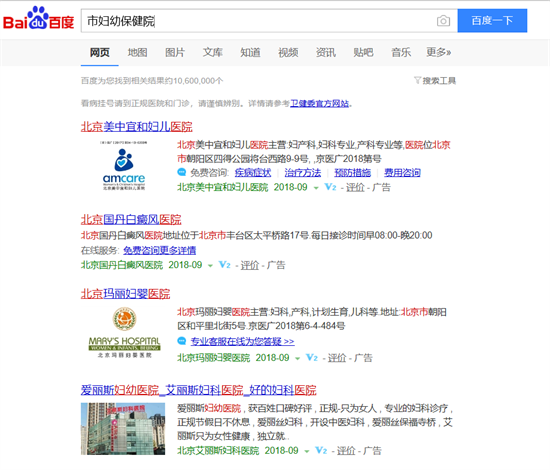Screen dimensions: 550x470
Task: Click the funnel icon beside 搜索工具
Action: pyautogui.click(x=417, y=81)
